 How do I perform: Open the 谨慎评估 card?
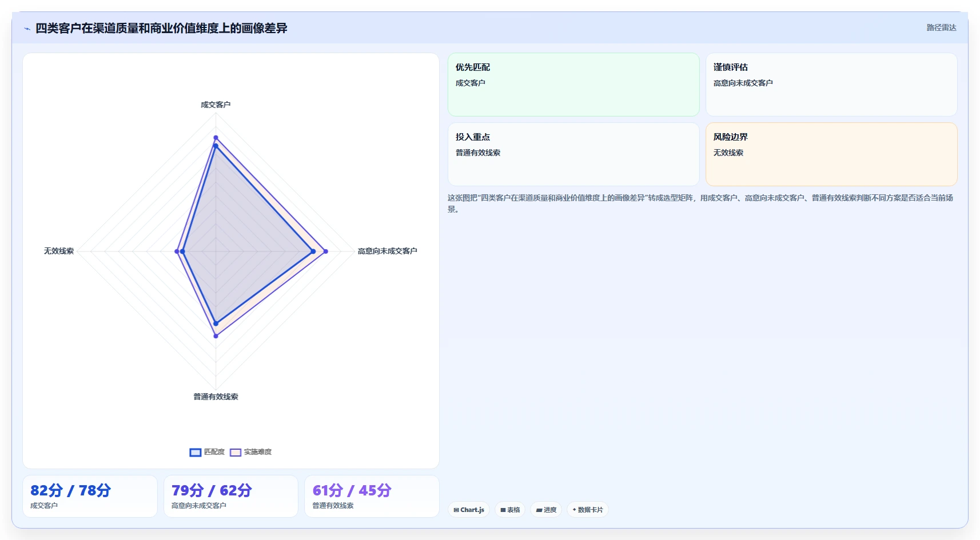(831, 85)
